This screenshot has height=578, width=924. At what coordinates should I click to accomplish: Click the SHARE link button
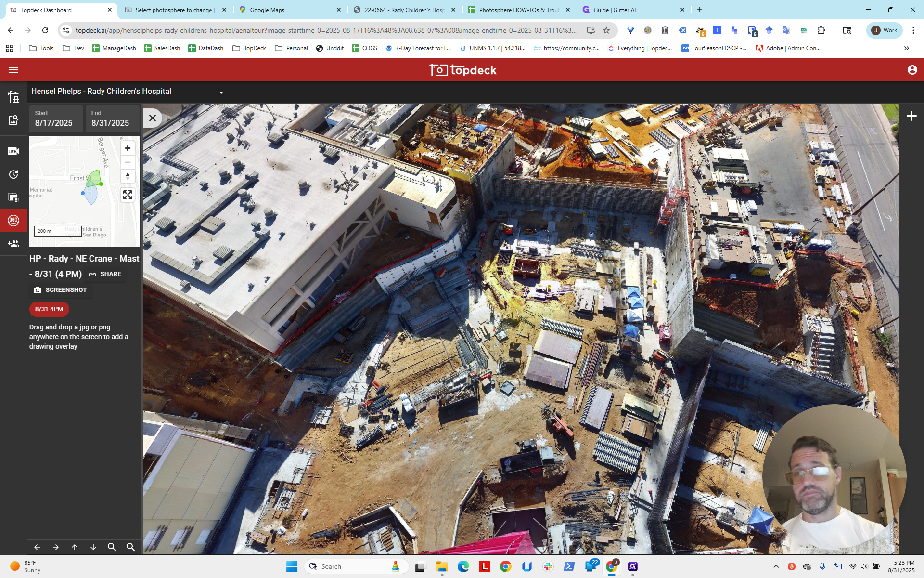(105, 274)
